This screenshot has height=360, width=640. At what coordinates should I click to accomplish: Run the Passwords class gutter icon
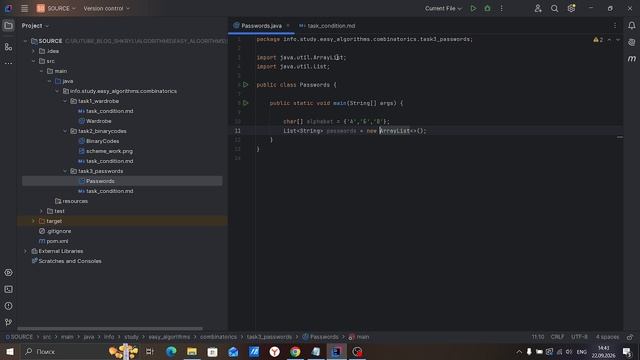(x=245, y=84)
